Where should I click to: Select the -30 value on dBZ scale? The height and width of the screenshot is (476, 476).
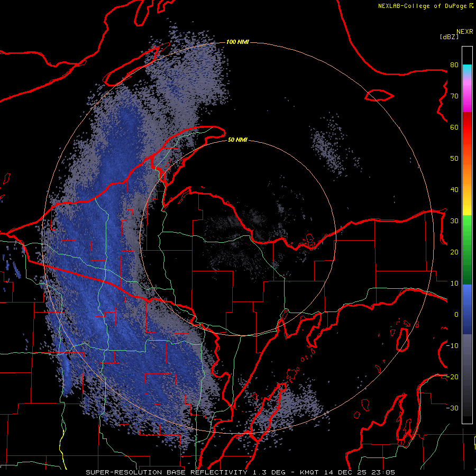pos(452,408)
